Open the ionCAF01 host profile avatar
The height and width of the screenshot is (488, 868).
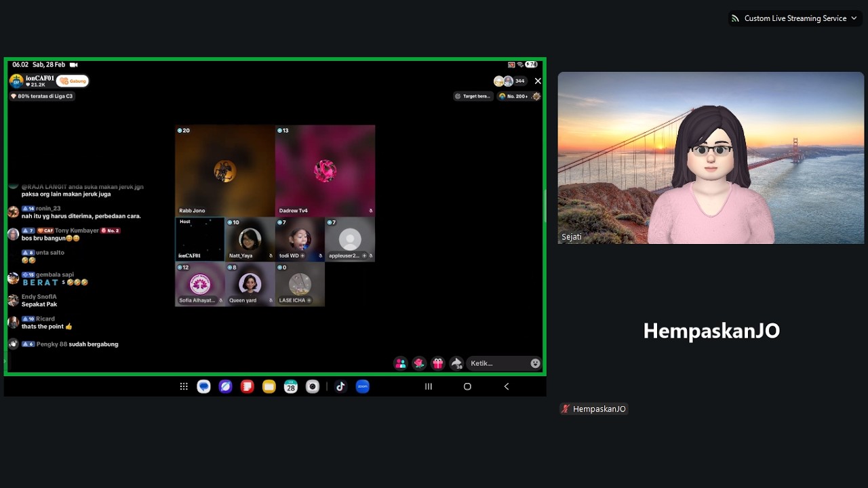point(16,81)
